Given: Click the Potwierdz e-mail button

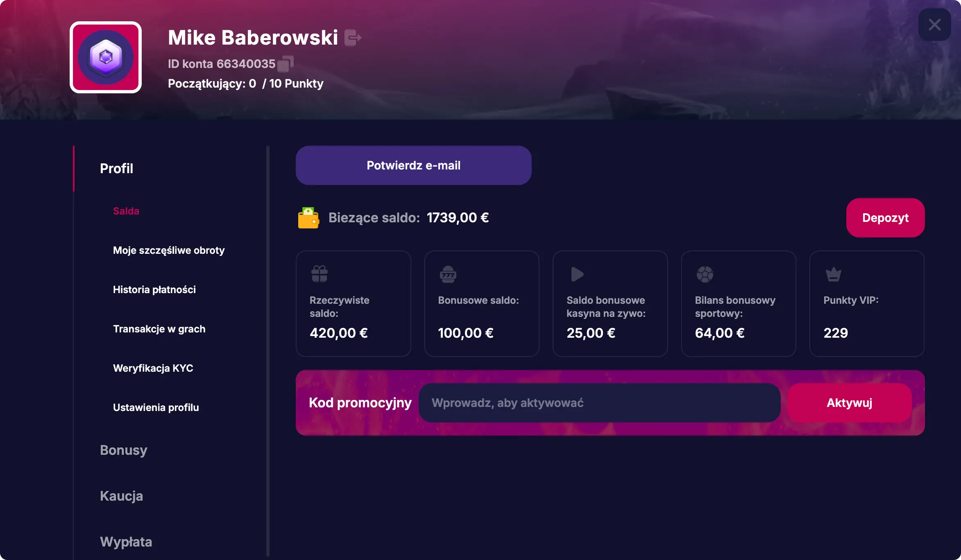Looking at the screenshot, I should (x=414, y=165).
